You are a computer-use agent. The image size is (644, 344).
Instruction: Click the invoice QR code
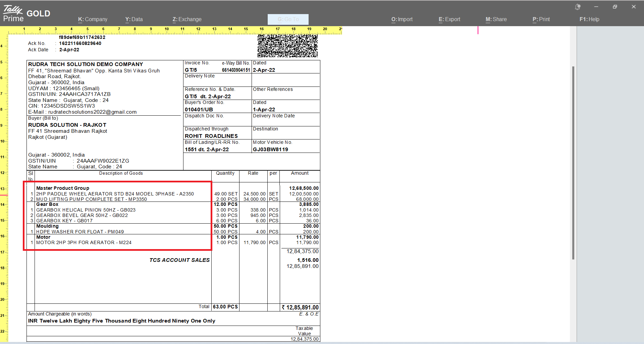(x=287, y=46)
